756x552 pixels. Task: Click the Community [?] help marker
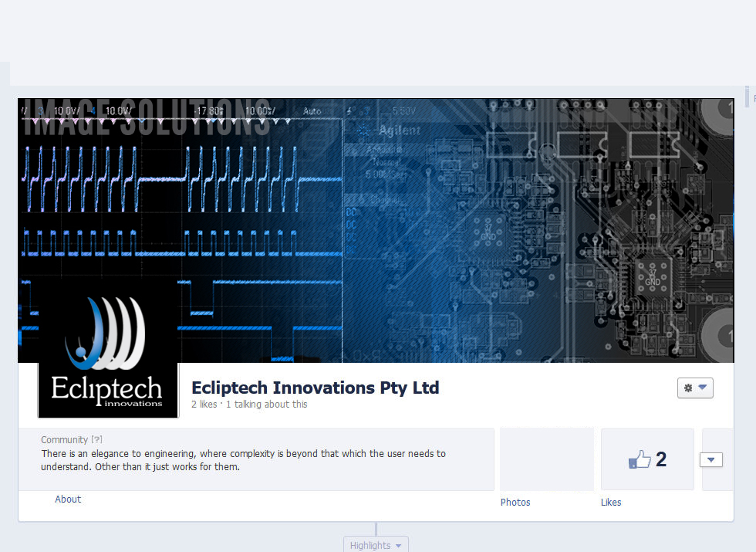(97, 439)
